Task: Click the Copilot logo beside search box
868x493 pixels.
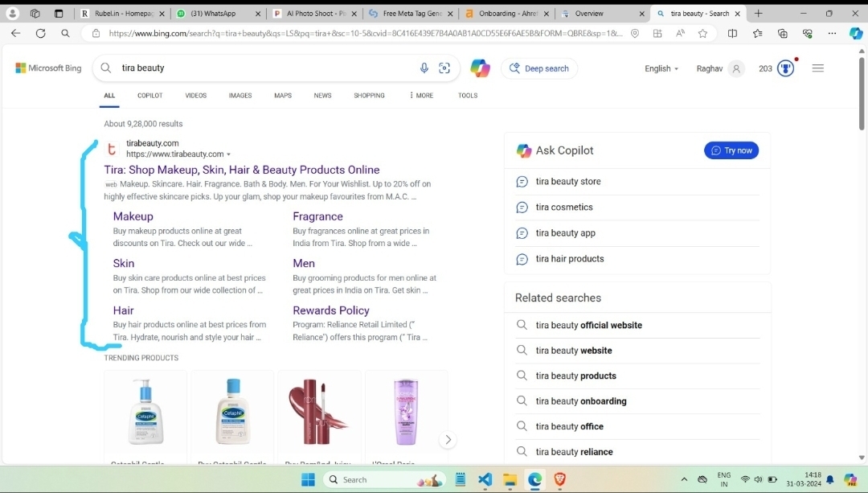Action: (x=481, y=68)
